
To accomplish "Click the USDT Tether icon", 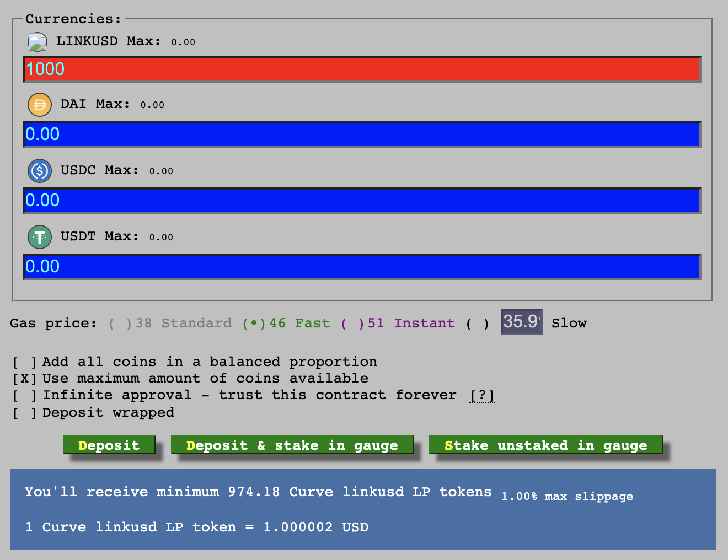I will [40, 237].
